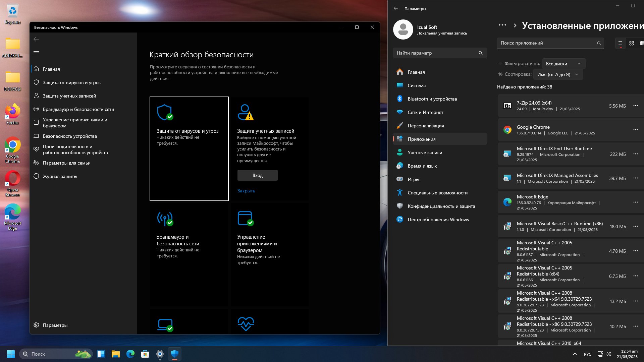Open Учетные записи in Settings
644x362 pixels.
pos(440,153)
